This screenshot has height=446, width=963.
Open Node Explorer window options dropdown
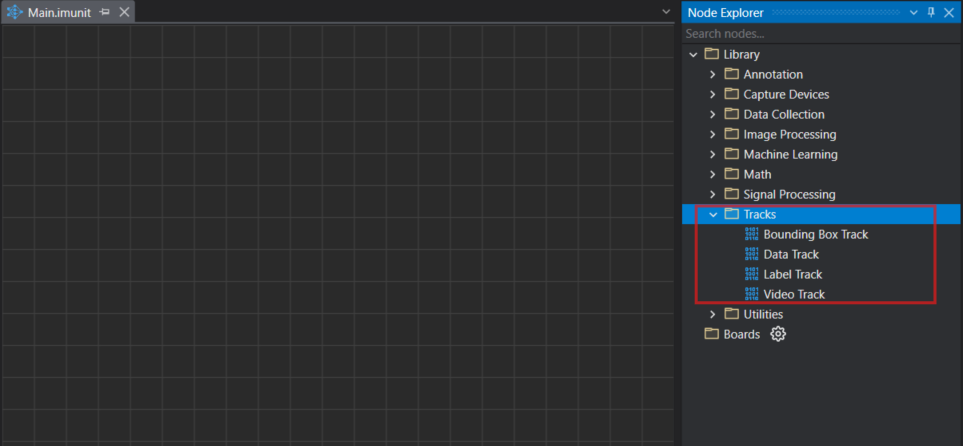click(x=913, y=12)
